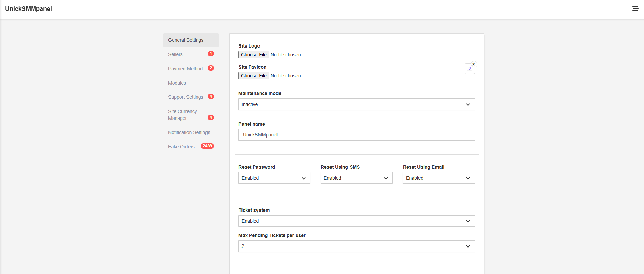This screenshot has height=274, width=644.
Task: Click the red badge next to Sellers
Action: click(211, 54)
